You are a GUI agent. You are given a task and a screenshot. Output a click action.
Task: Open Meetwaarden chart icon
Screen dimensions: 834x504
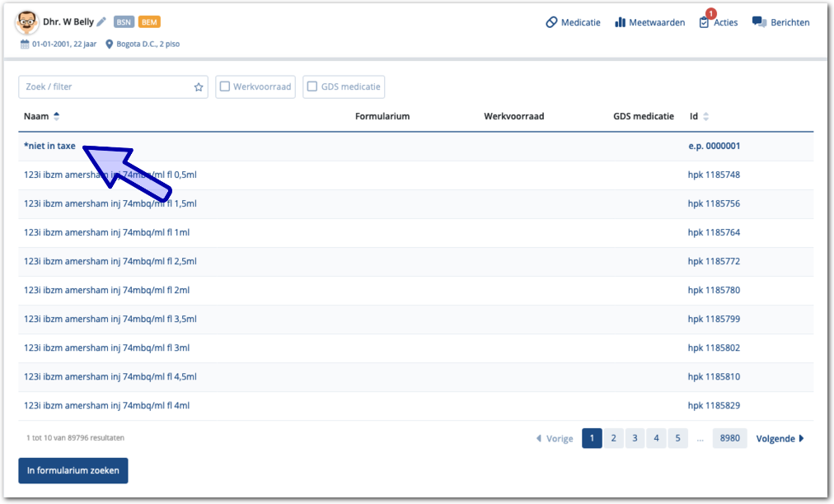click(x=620, y=22)
